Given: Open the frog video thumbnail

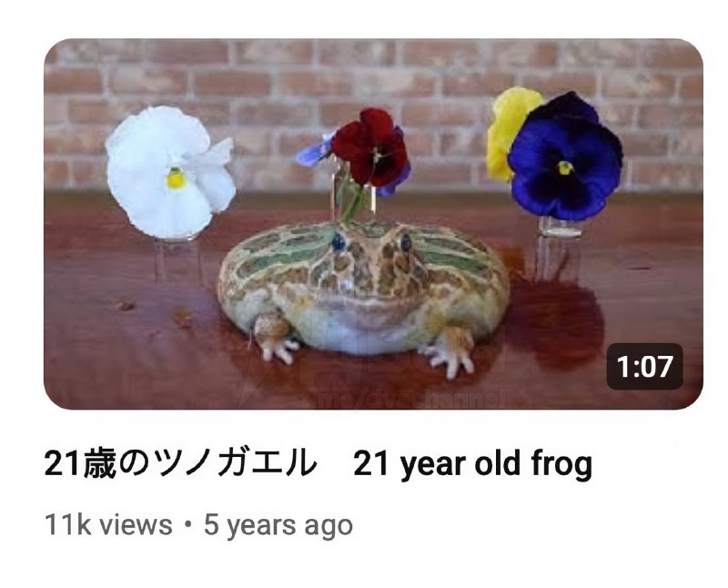Looking at the screenshot, I should [373, 224].
